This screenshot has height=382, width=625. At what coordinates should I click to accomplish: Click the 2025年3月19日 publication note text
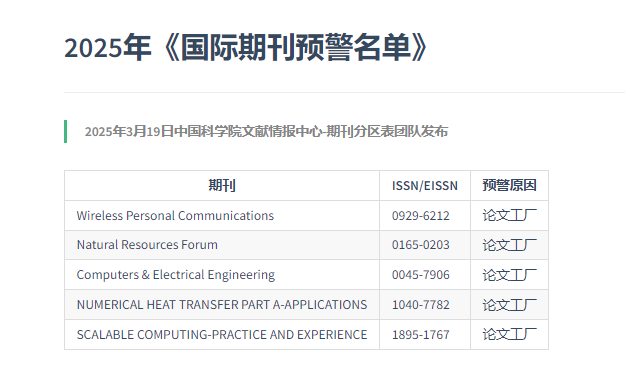266,131
